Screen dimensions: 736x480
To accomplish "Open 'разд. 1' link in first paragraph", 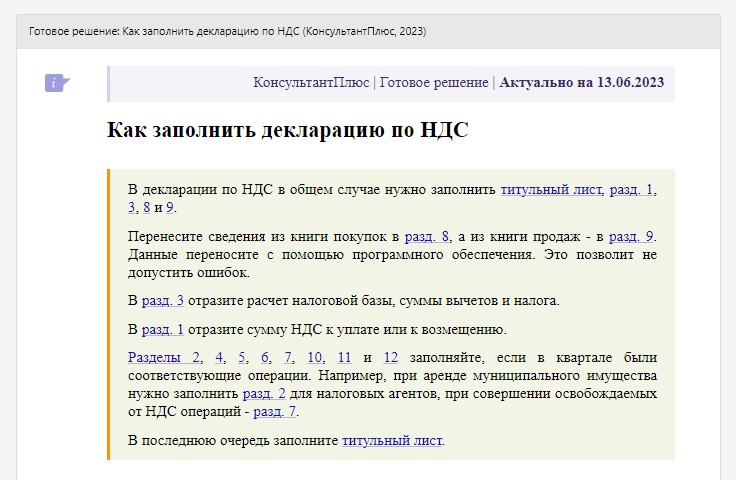I will click(632, 189).
